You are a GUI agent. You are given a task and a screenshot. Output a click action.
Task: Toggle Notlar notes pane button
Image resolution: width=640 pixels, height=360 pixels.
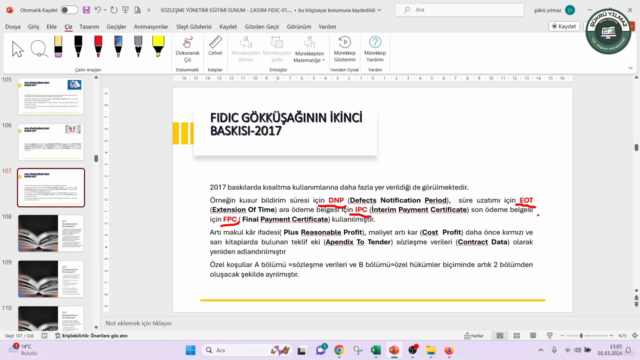[x=474, y=336]
